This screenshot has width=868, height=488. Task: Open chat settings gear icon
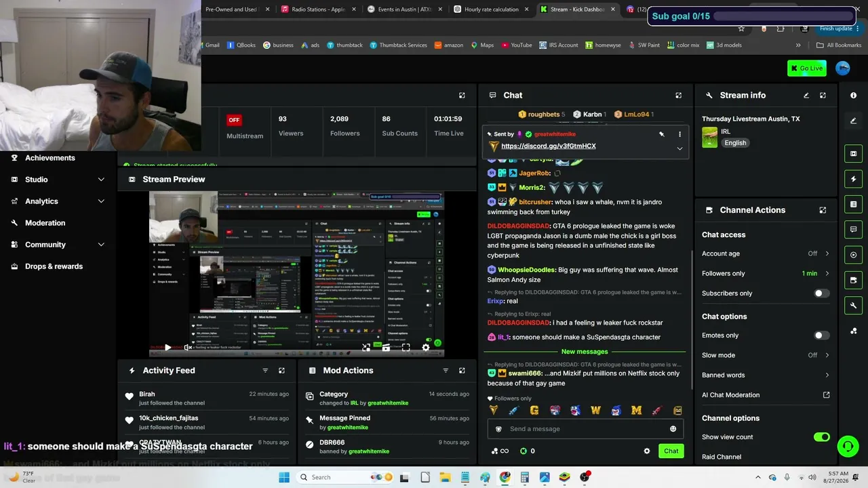646,451
